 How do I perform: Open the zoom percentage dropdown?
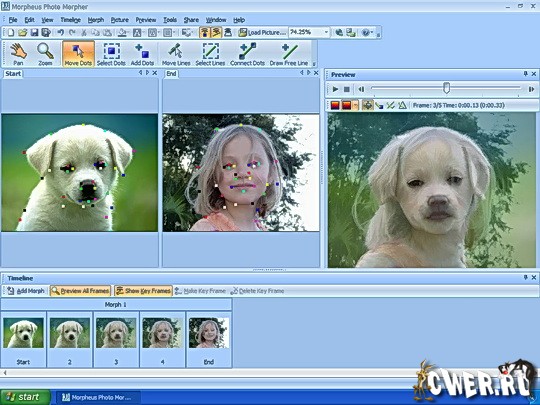(x=326, y=32)
